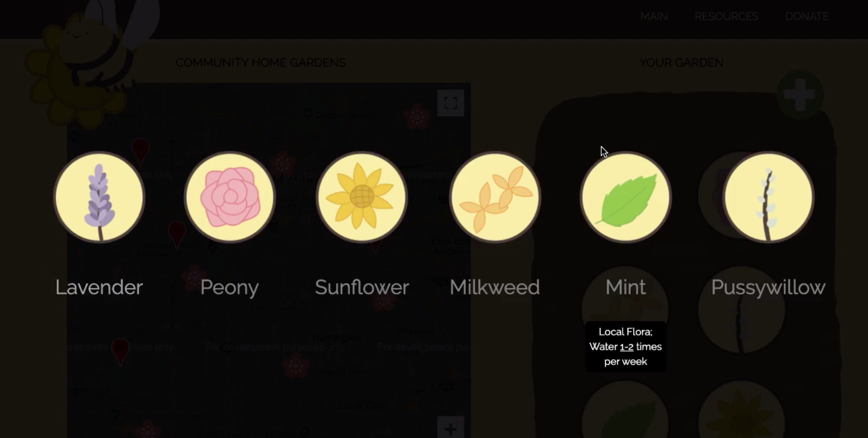Image resolution: width=868 pixels, height=438 pixels.
Task: Open the MAIN navigation item
Action: point(654,16)
